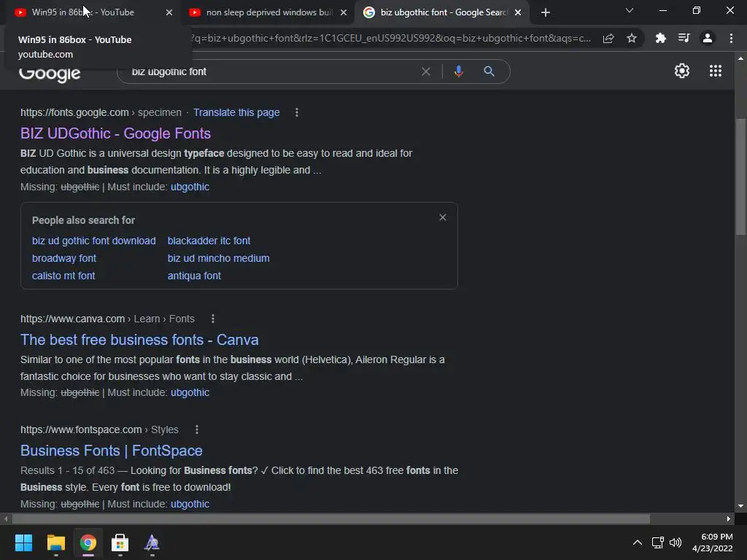Open the last pinned taskbar app icon
The width and height of the screenshot is (747, 560).
point(152,542)
